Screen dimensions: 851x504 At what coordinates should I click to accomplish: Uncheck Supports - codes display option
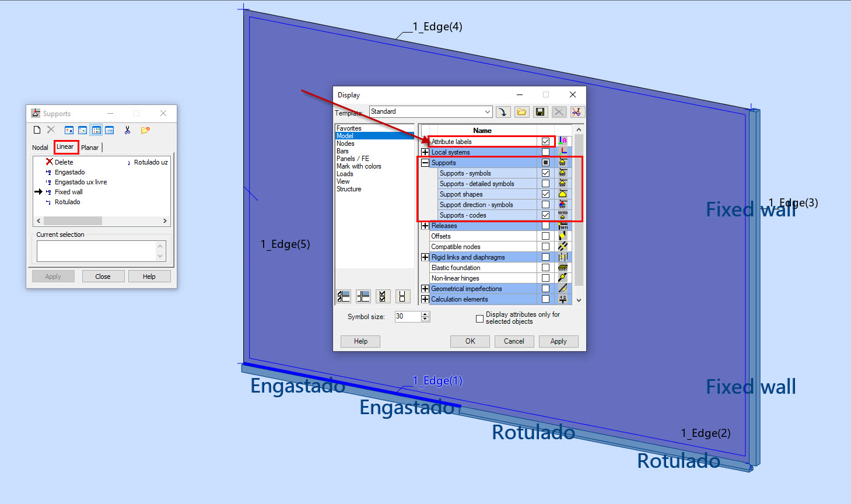tap(545, 215)
